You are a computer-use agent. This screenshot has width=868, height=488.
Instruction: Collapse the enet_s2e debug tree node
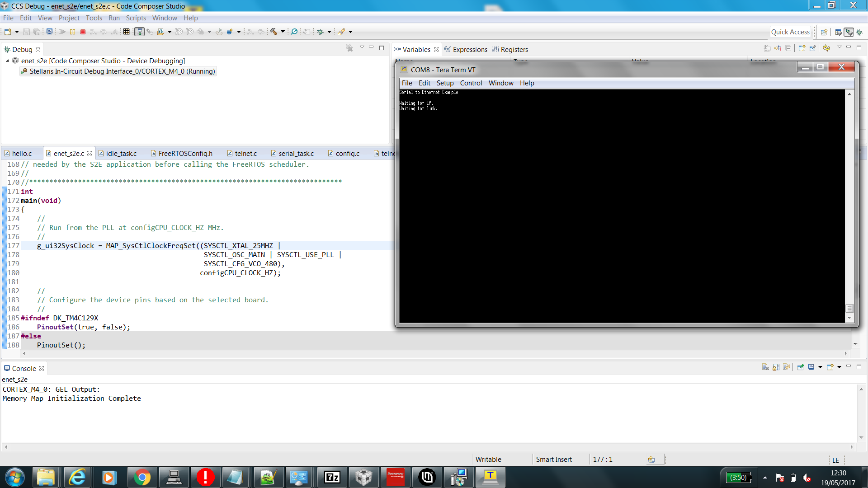tap(7, 61)
